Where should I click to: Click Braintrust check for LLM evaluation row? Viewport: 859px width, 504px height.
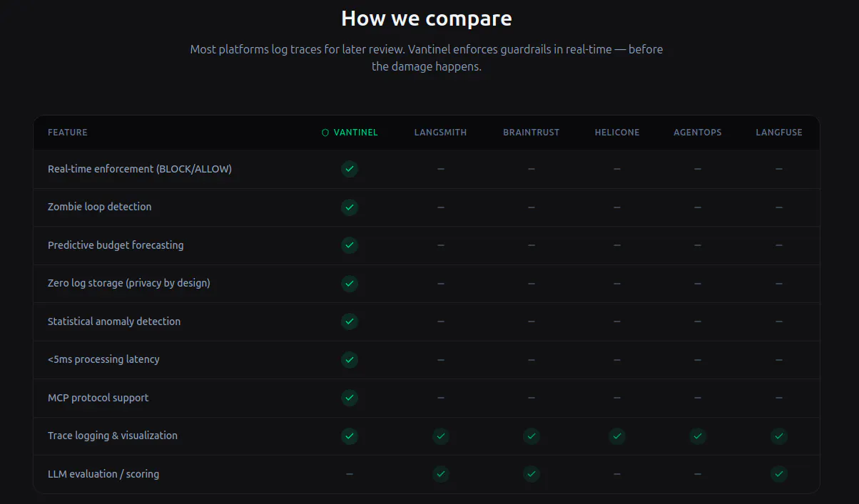point(532,474)
